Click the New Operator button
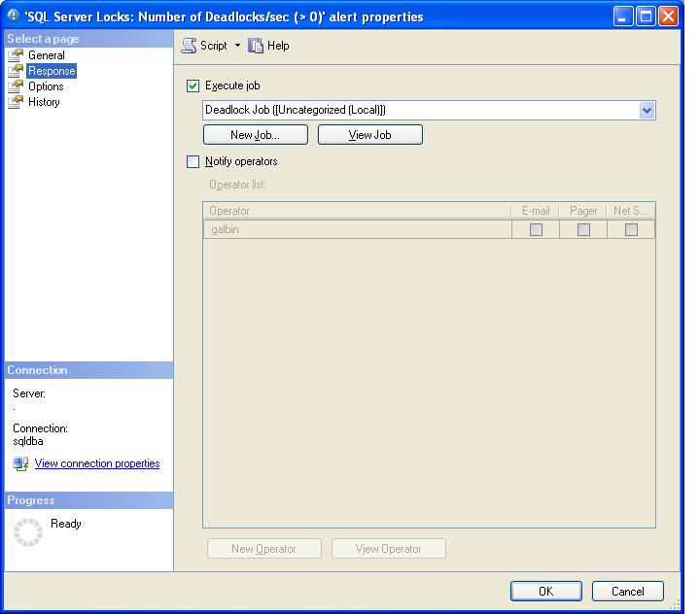Viewport: 700px width, 614px height. coord(264,549)
